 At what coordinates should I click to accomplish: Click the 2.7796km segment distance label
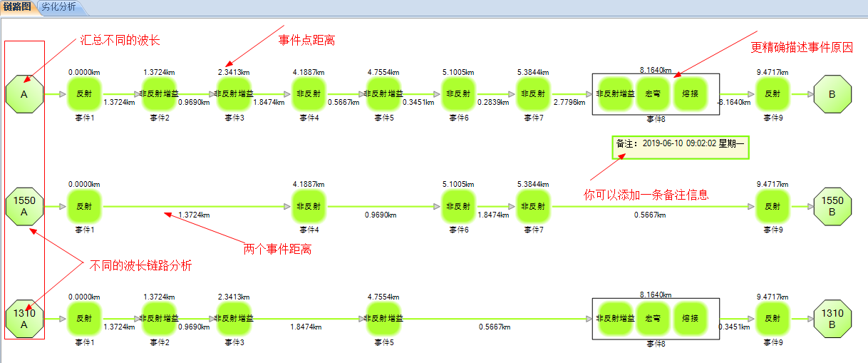(x=571, y=103)
